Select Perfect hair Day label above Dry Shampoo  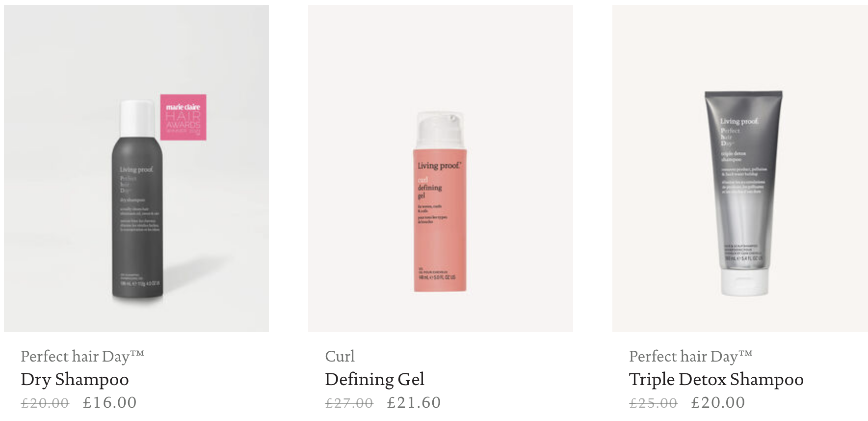(x=82, y=356)
